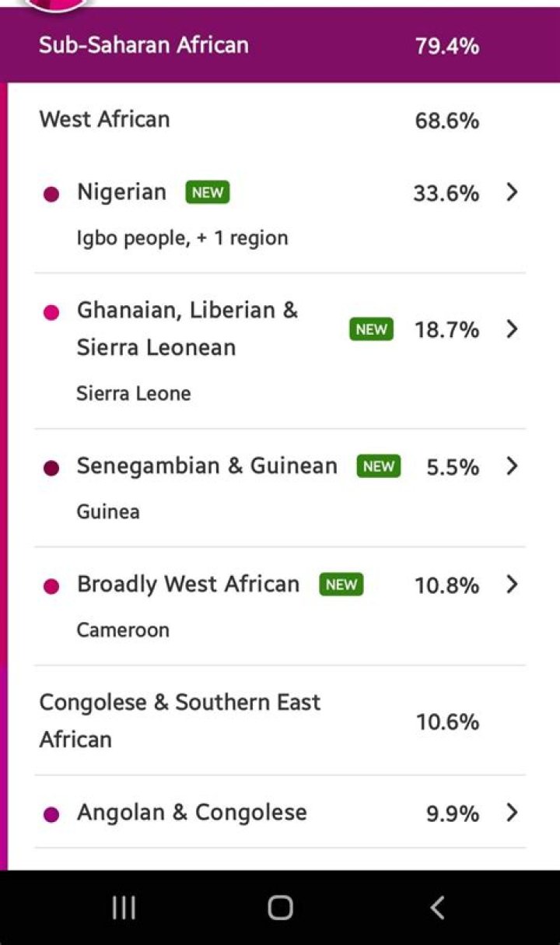The height and width of the screenshot is (945, 560).
Task: Open Angolan & Congolese details arrow
Action: pos(511,813)
